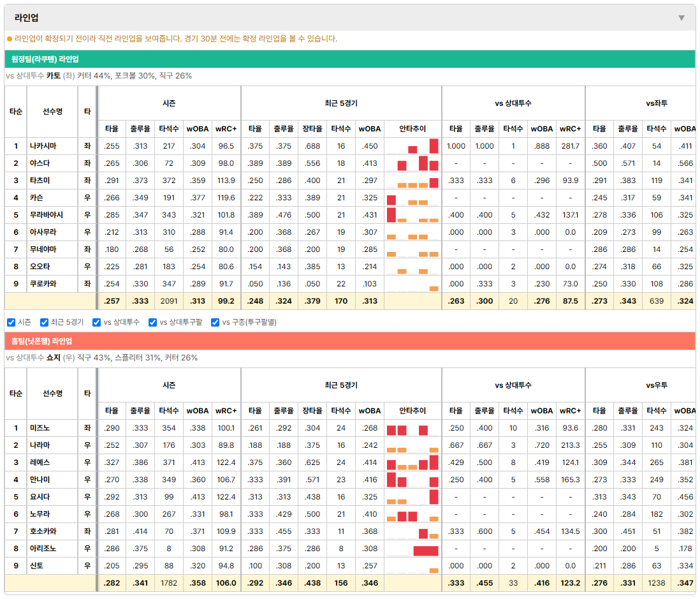Click player name 호소카와 in home lineup
700x599 pixels.
pos(43,531)
